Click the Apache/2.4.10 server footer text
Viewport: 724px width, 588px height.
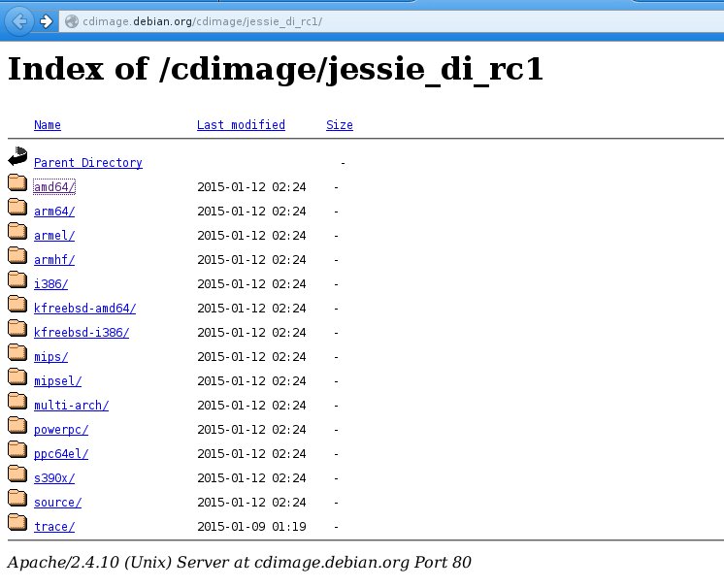[239, 562]
